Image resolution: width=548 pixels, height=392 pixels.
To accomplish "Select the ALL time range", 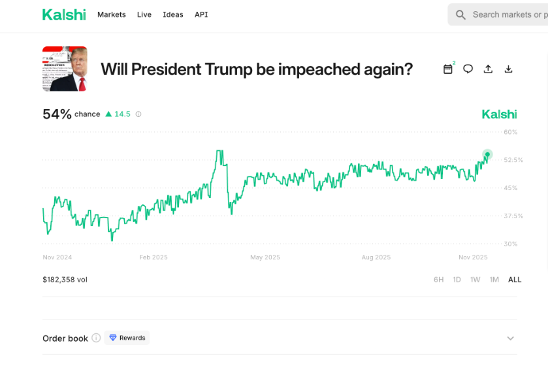I will click(515, 280).
